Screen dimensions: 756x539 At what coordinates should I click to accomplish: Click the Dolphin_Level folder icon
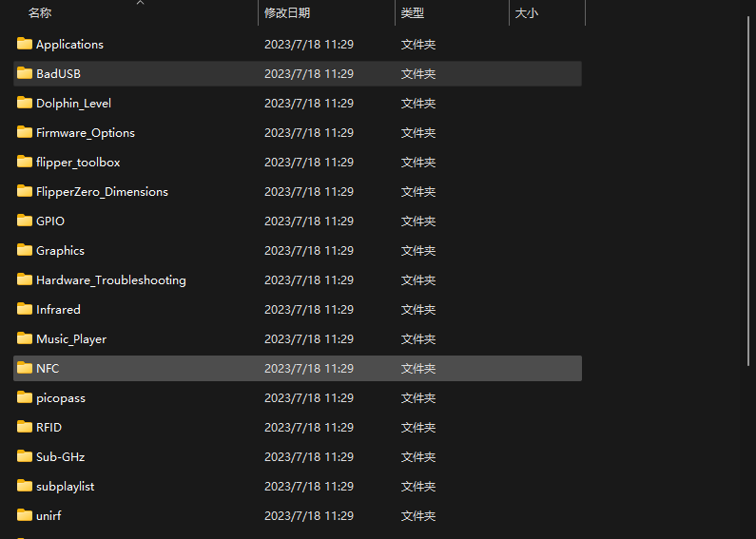(25, 103)
